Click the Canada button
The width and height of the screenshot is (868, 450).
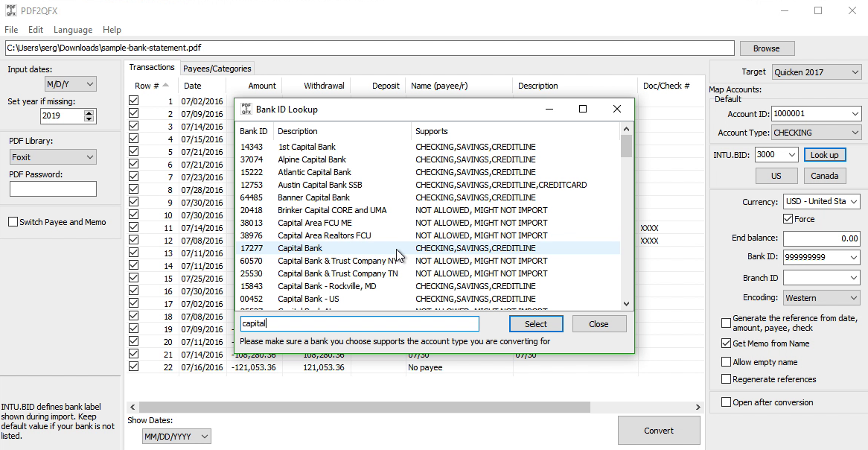824,176
